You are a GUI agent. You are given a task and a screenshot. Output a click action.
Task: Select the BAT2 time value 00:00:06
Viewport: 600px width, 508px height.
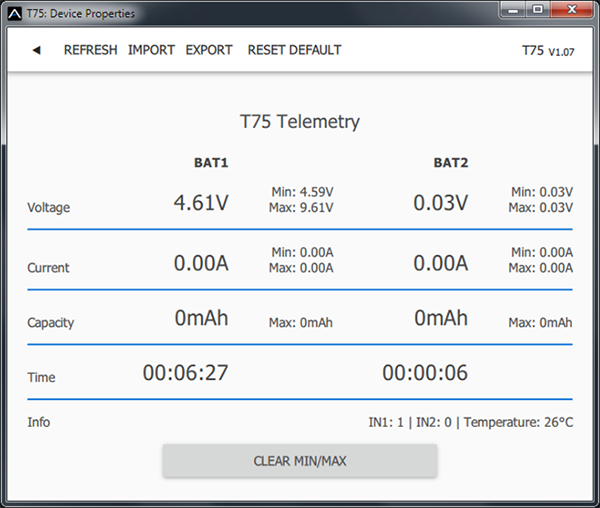pyautogui.click(x=425, y=373)
